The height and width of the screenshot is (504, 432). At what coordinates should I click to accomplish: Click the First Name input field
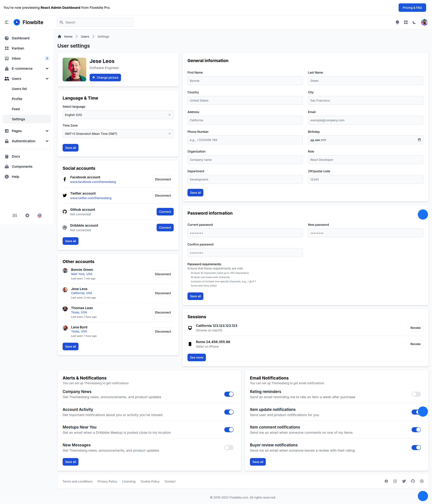(x=245, y=81)
